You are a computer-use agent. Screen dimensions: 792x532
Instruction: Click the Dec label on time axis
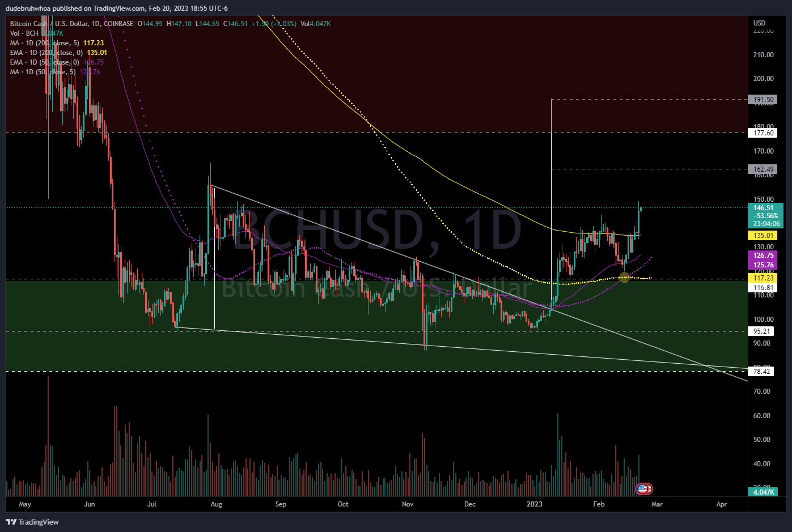(470, 504)
